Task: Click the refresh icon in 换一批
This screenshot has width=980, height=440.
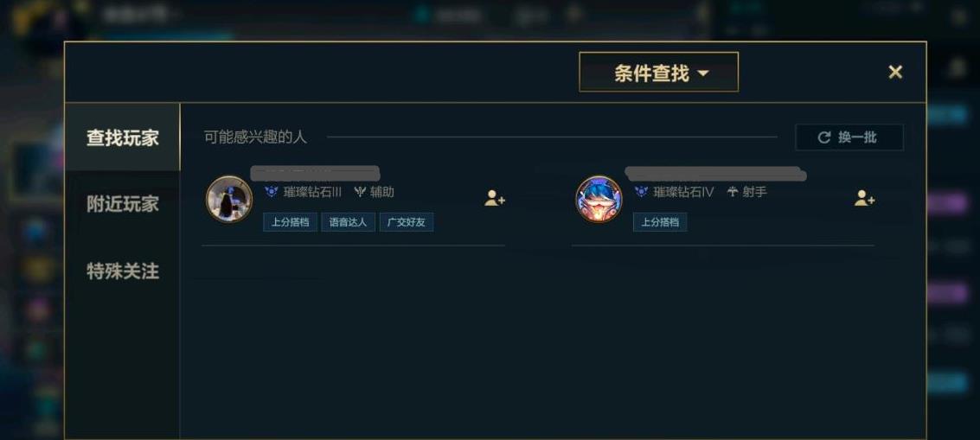Action: tap(823, 137)
